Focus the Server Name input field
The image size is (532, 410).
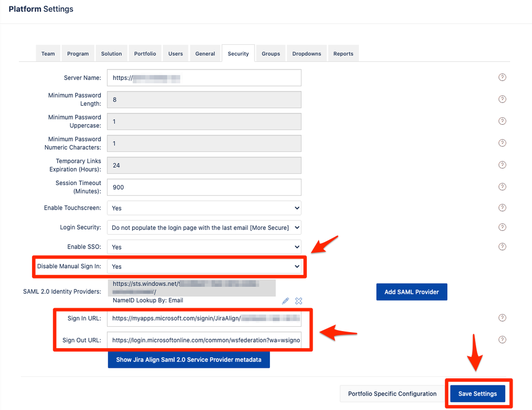[204, 78]
